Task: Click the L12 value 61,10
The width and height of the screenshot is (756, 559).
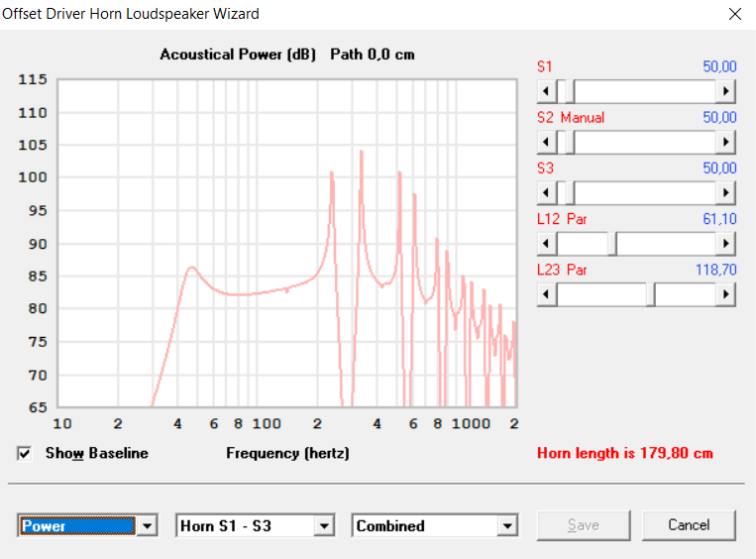Action: tap(719, 219)
